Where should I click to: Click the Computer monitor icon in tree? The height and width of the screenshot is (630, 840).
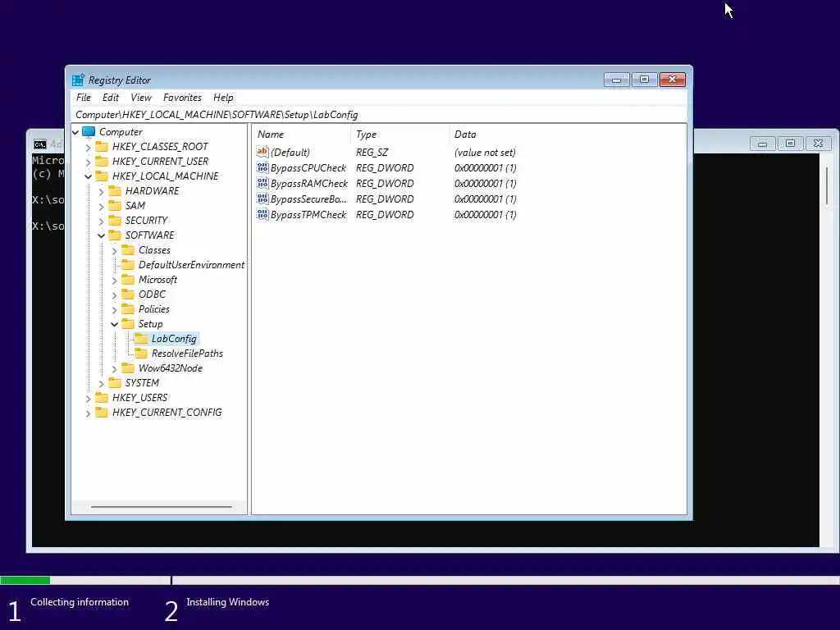tap(89, 132)
